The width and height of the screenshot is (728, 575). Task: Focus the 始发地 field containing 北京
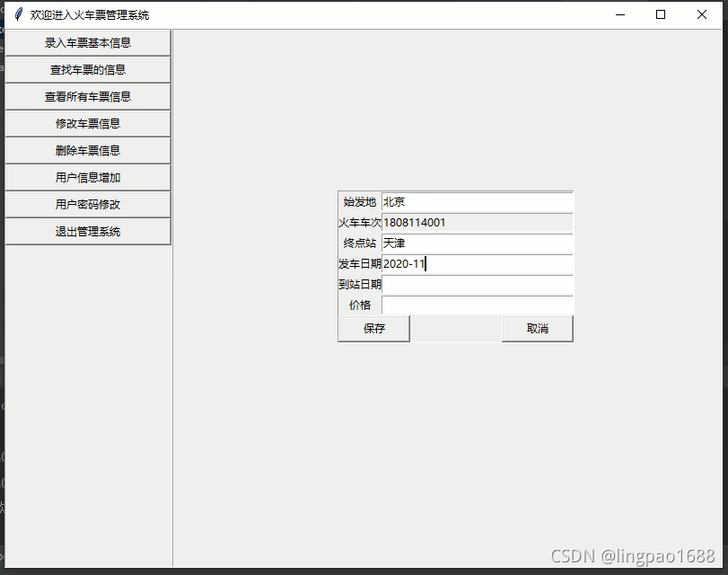coord(478,202)
